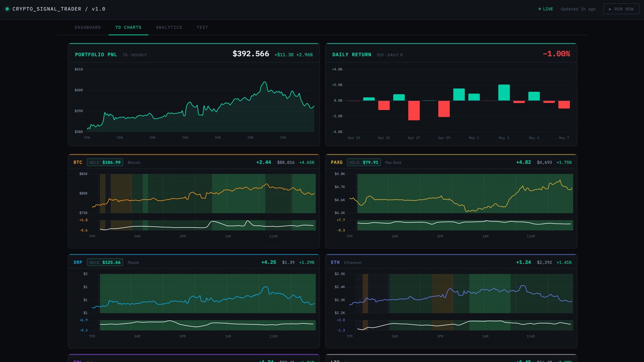Click the PAXG price $4,693
644x362 pixels.
[x=545, y=162]
